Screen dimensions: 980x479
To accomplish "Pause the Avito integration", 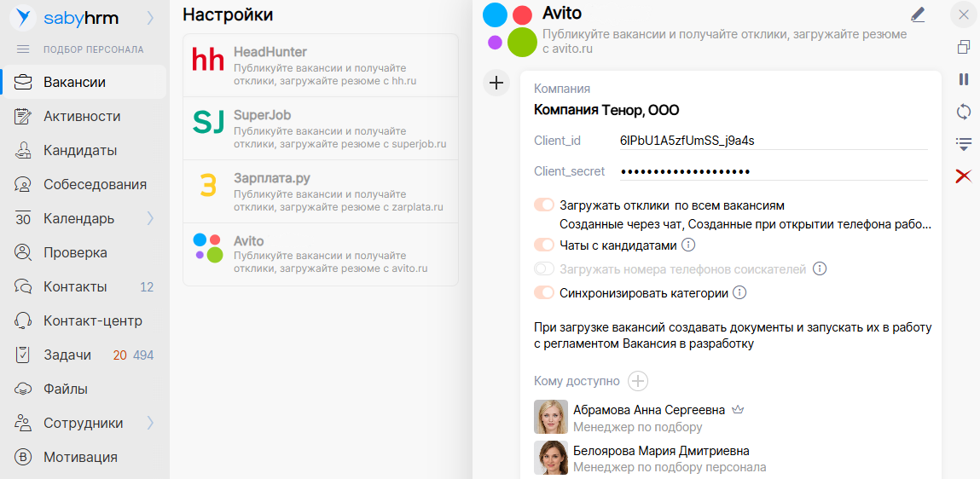I will click(964, 79).
